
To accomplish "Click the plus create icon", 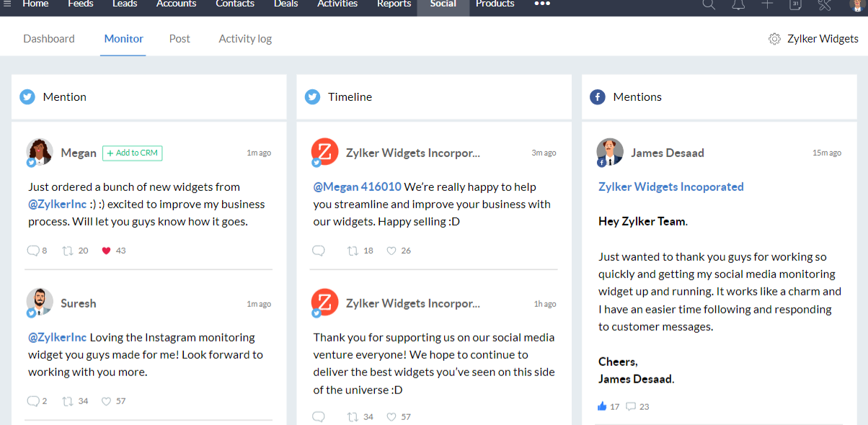I will click(x=767, y=4).
